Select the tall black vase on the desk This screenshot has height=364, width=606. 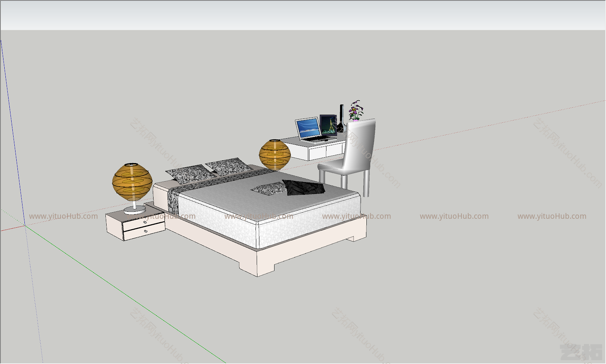click(x=341, y=118)
